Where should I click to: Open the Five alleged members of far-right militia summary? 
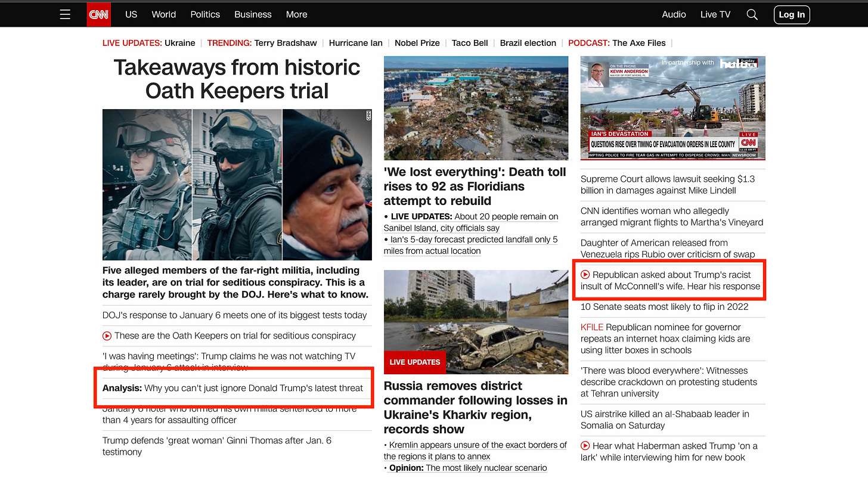pos(235,283)
